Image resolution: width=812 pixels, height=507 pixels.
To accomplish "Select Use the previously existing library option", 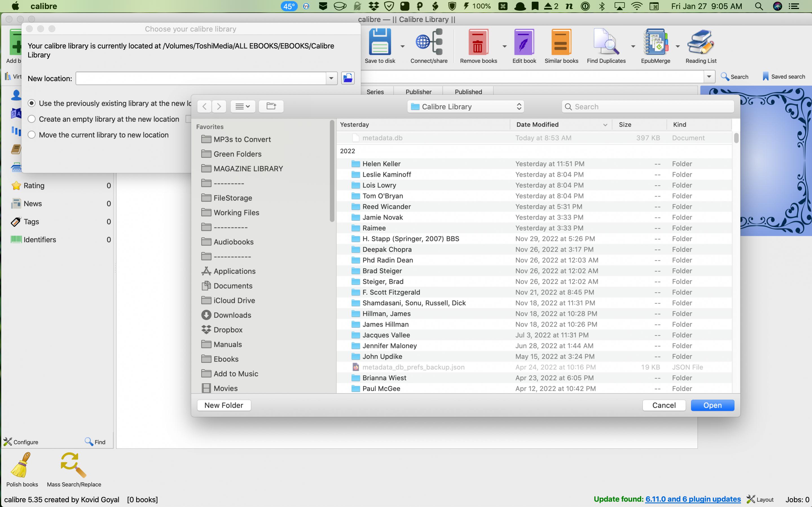I will (x=32, y=103).
